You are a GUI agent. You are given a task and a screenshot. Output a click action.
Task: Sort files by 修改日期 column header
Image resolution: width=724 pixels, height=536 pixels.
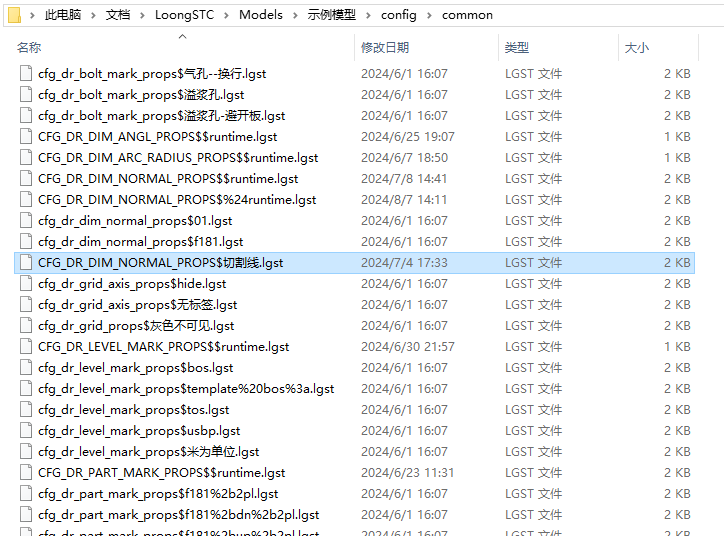coord(385,48)
